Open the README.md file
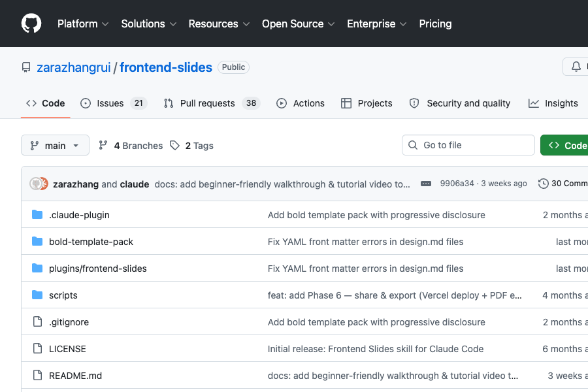The image size is (588, 392). click(75, 376)
